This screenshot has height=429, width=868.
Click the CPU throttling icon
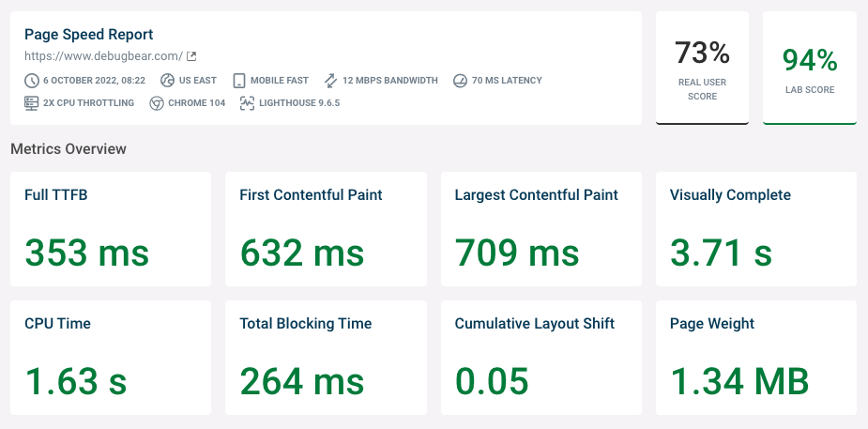(x=31, y=102)
